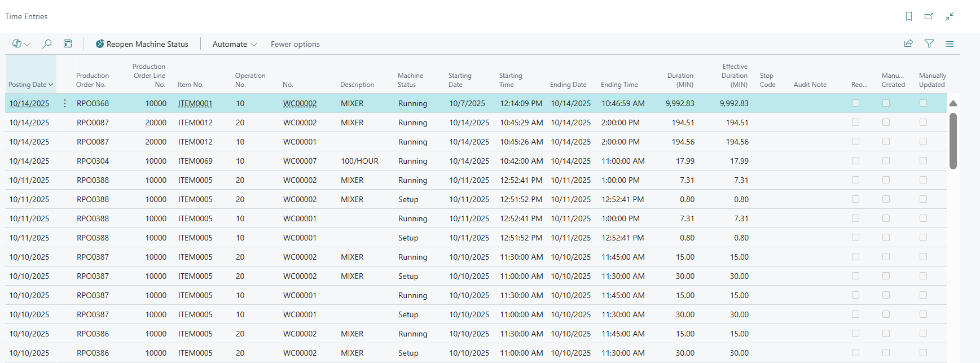Toggle Reopen checkbox for RPO0368 row
This screenshot has height=363, width=980.
click(x=855, y=103)
